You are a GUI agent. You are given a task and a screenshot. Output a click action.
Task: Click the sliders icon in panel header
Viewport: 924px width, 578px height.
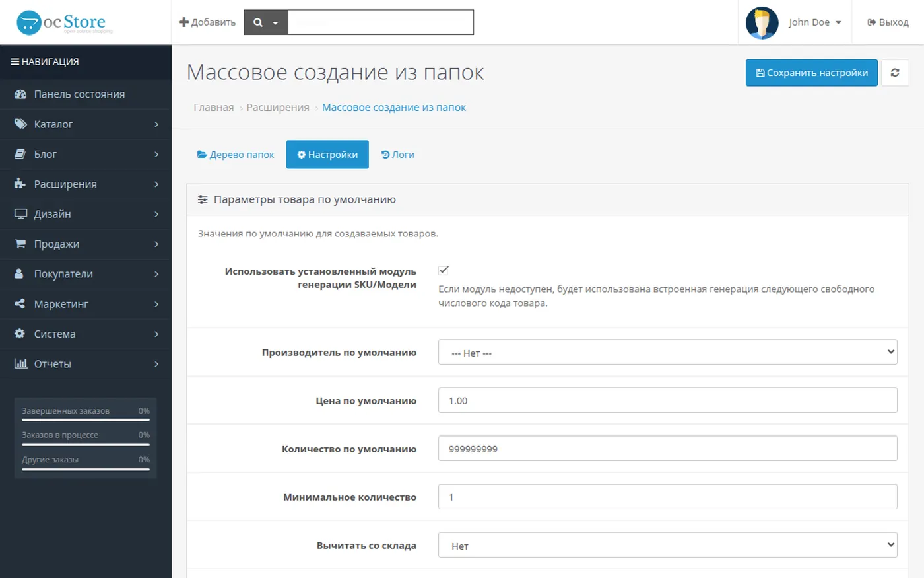tap(203, 199)
